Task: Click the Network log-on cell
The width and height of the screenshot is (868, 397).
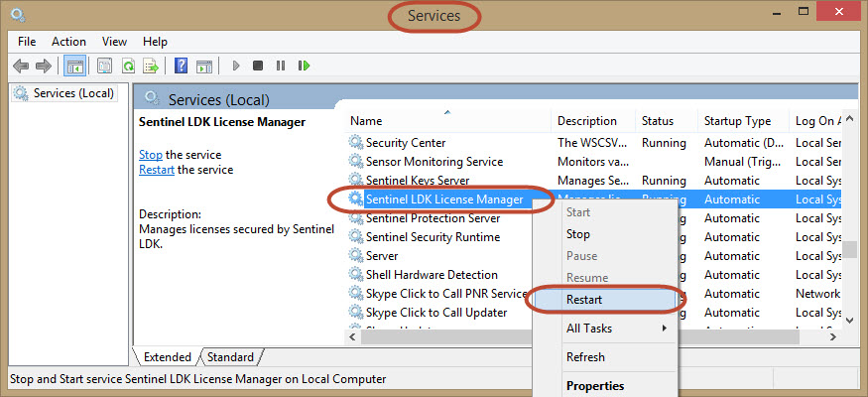Action: coord(817,294)
